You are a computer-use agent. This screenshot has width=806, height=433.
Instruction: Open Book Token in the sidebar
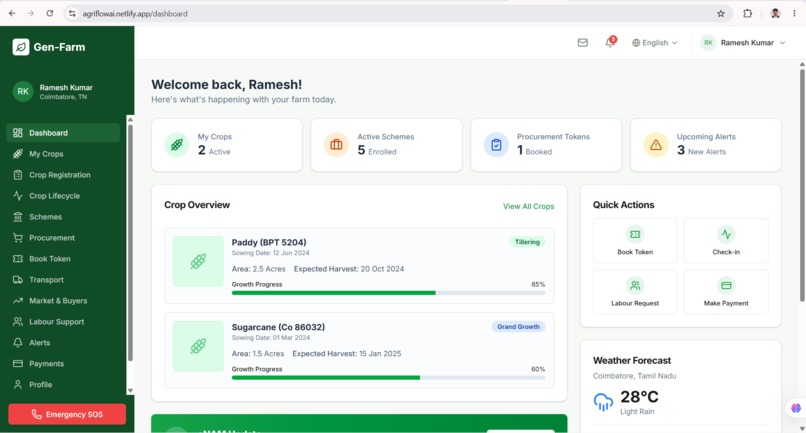pyautogui.click(x=63, y=259)
